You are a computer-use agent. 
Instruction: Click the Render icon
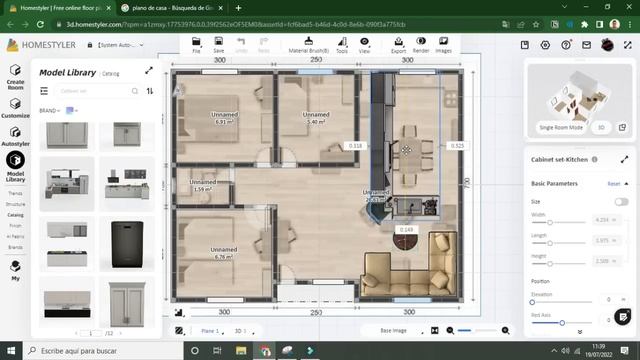(421, 45)
